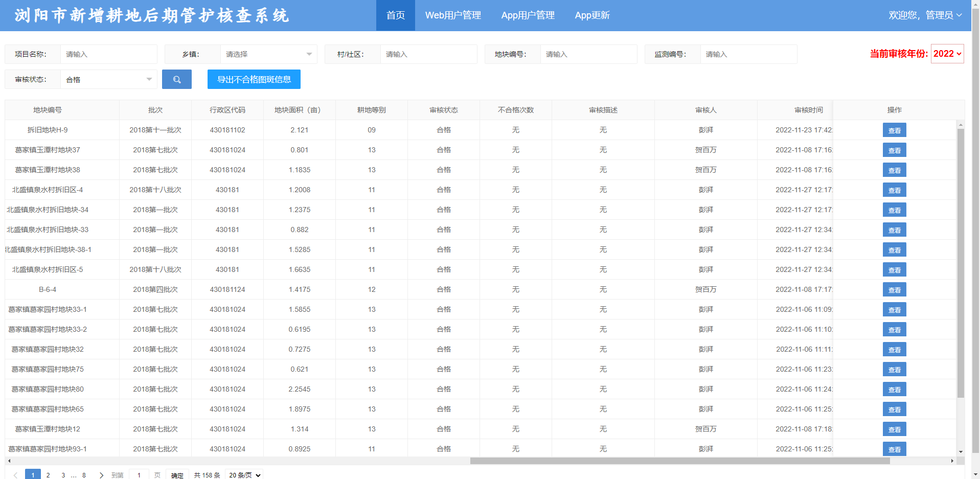Open the Web用户管理 menu

point(453,15)
